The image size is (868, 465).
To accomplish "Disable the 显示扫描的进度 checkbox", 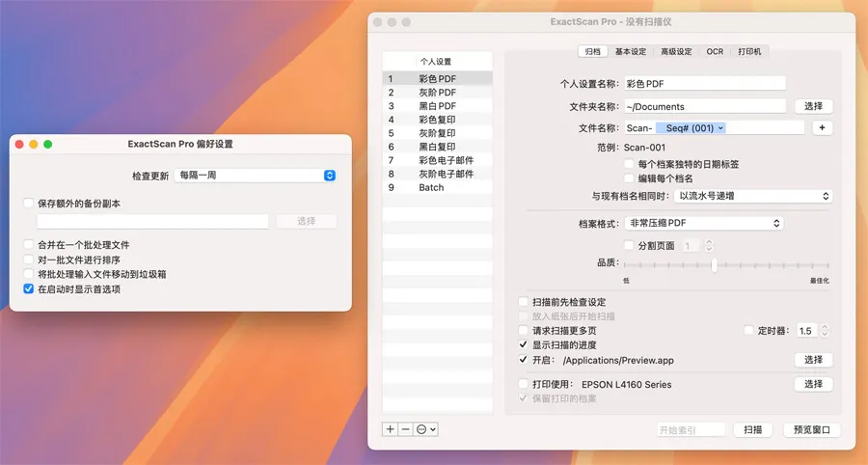I will (524, 344).
